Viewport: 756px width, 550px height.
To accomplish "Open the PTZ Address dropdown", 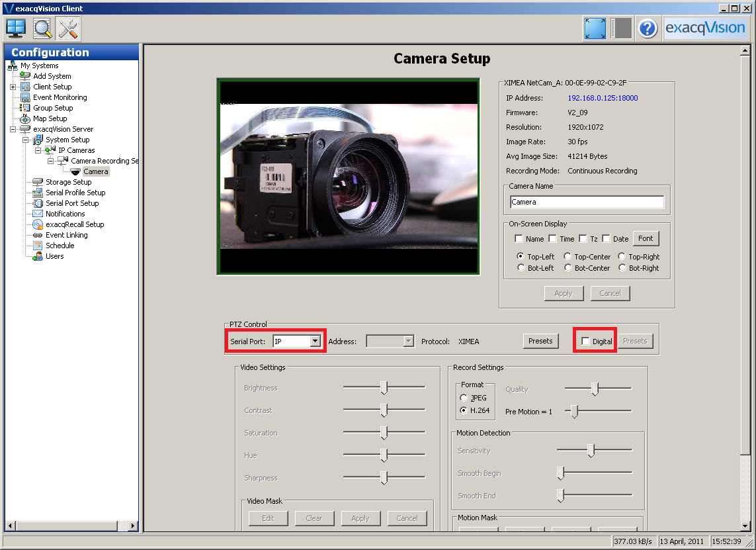I will [408, 341].
